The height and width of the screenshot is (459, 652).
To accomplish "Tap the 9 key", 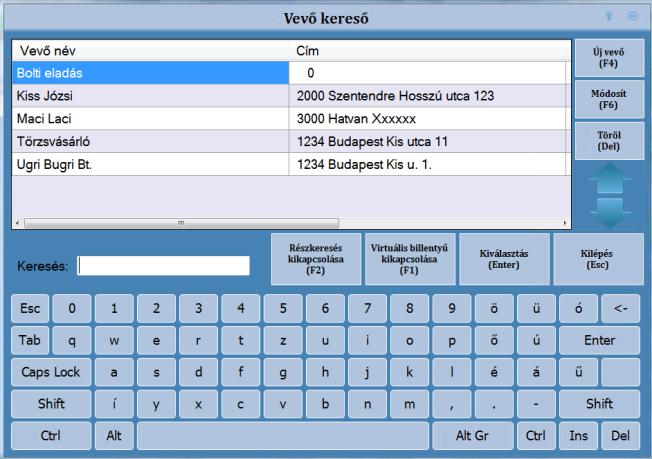I will [452, 308].
